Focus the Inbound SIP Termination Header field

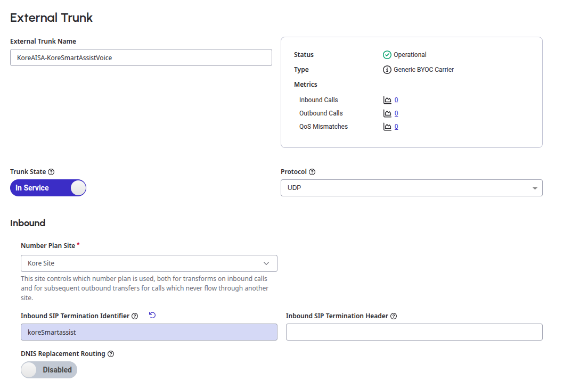(414, 332)
